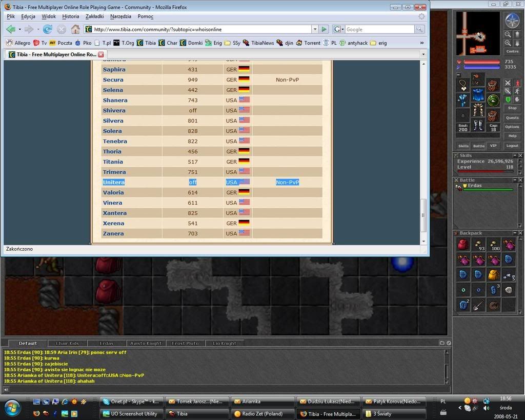Open the Plik menu

(11, 16)
